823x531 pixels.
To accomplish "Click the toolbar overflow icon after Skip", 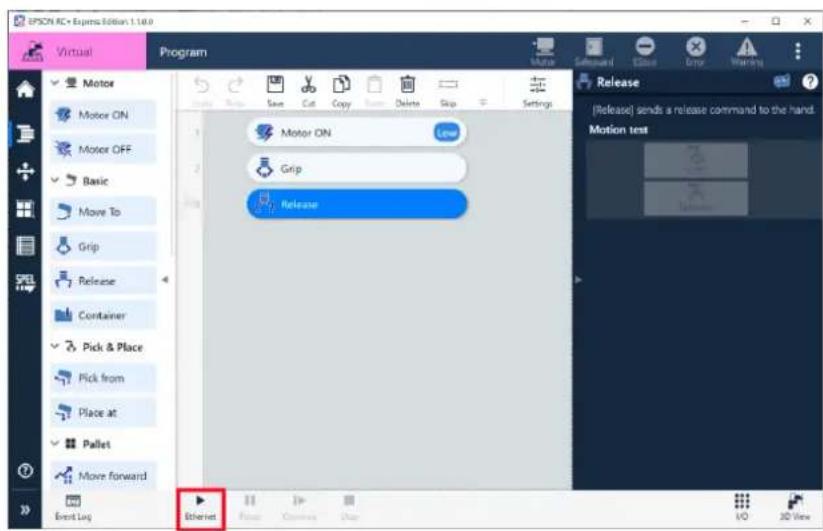I will [x=483, y=102].
